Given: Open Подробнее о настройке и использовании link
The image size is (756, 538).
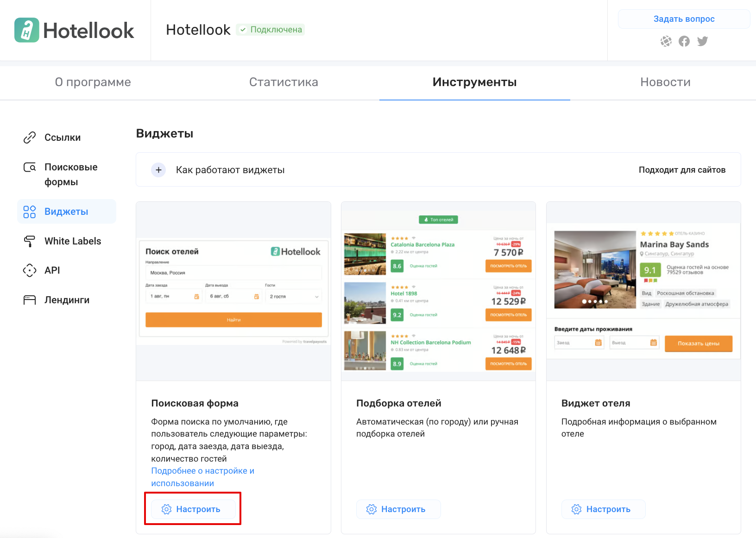Looking at the screenshot, I should 202,477.
